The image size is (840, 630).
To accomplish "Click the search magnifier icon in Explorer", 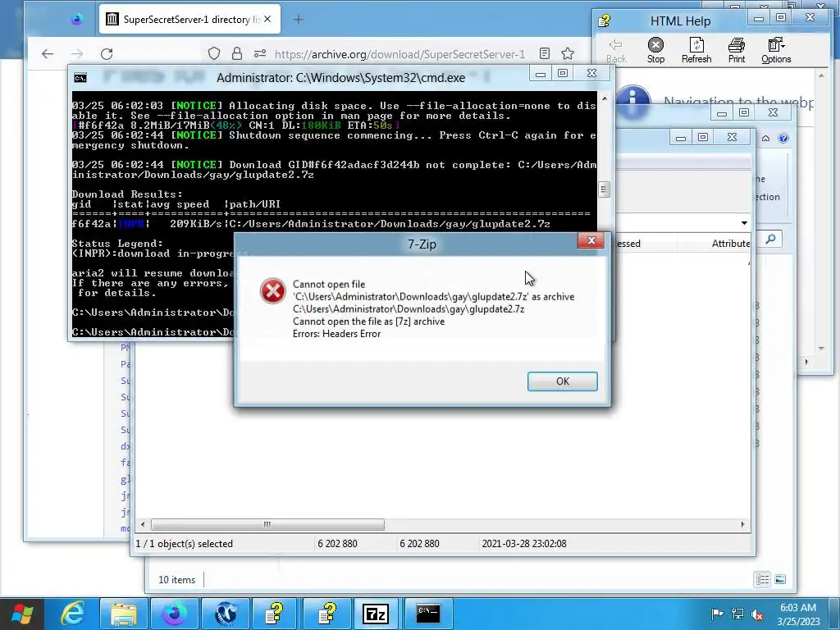I will (770, 239).
